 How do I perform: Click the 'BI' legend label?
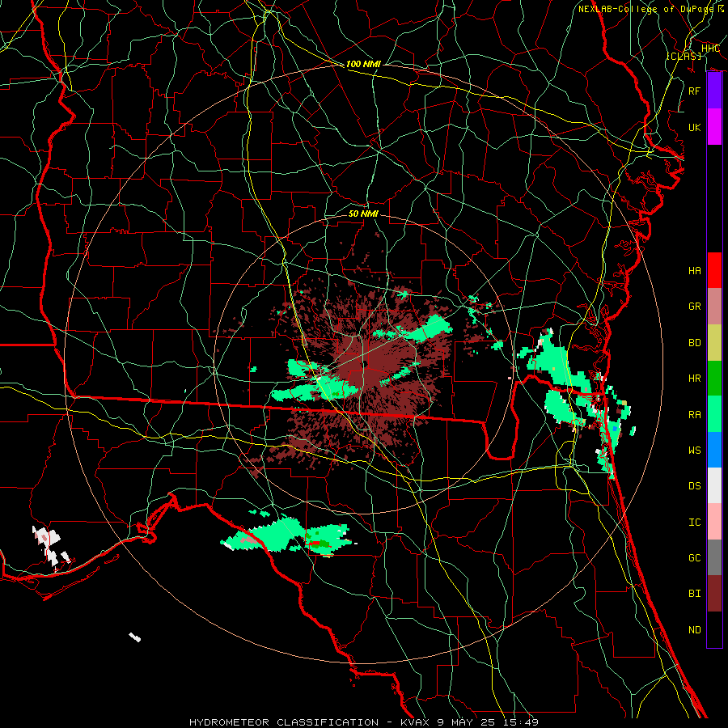coord(695,594)
